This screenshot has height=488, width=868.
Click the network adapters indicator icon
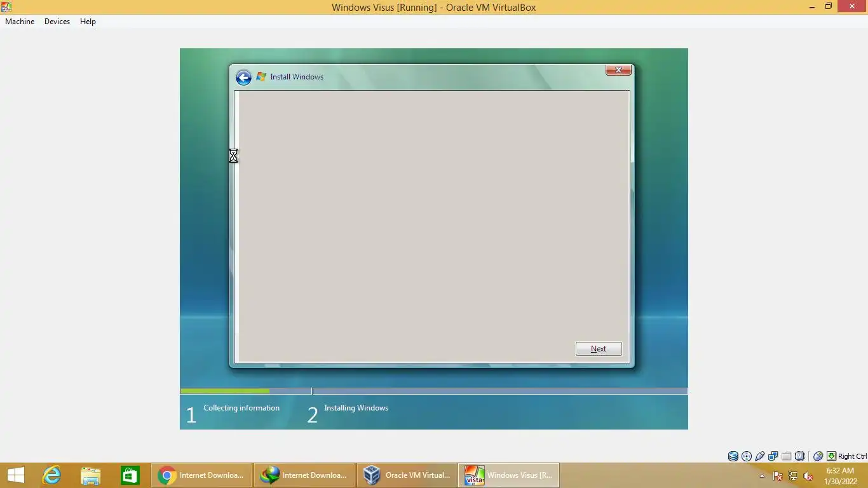pos(773,456)
